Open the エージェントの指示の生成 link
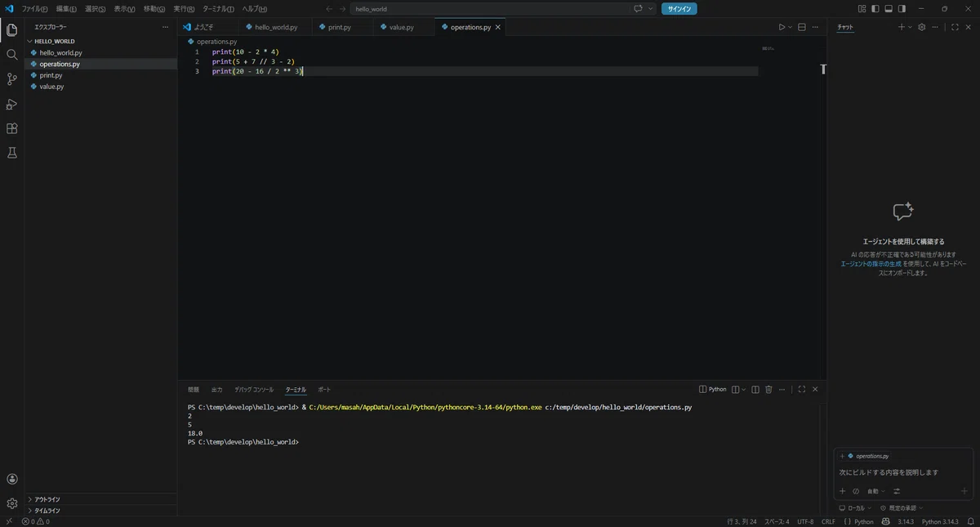Screen dimensions: 980x527 pyautogui.click(x=871, y=264)
